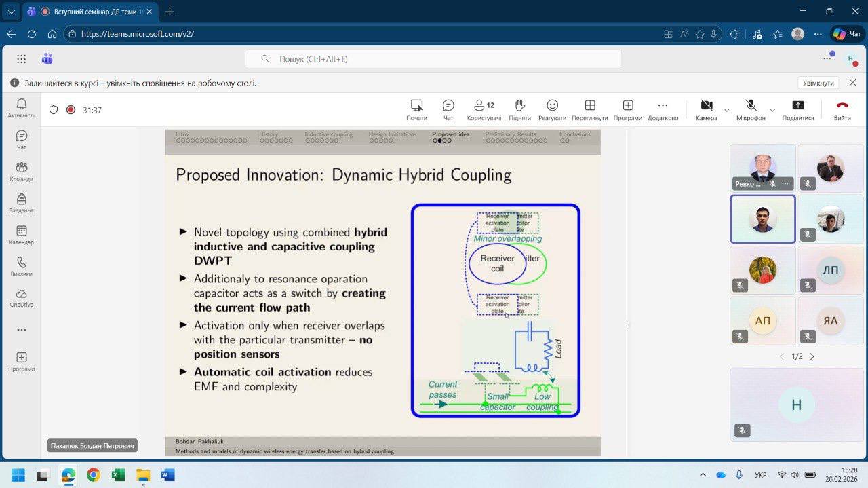Open Команди in the left sidebar
Screen dimensions: 868x488
point(21,172)
